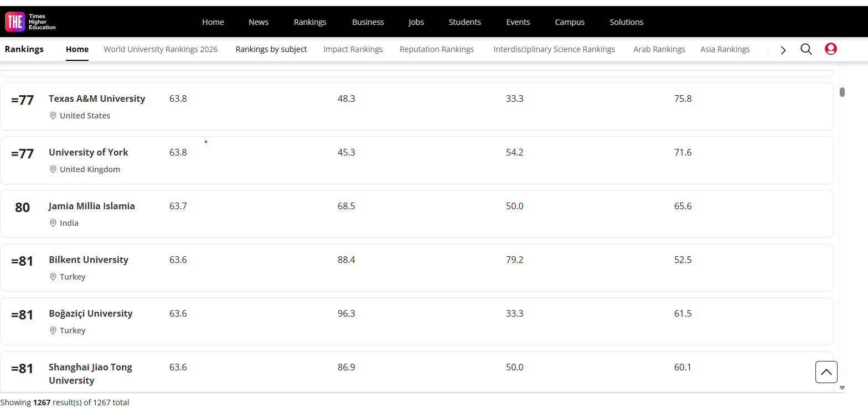Image resolution: width=868 pixels, height=413 pixels.
Task: Select the Impact Rankings tab
Action: point(353,49)
